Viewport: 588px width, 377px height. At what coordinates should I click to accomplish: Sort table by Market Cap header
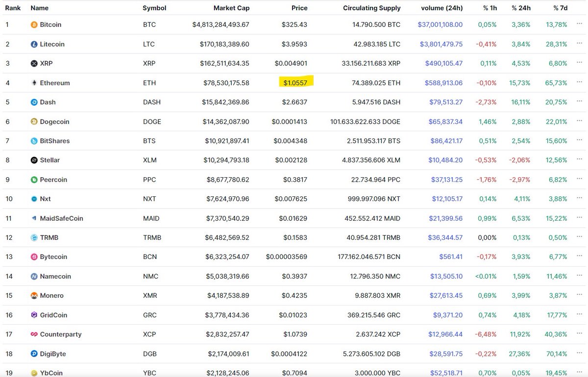click(x=231, y=8)
